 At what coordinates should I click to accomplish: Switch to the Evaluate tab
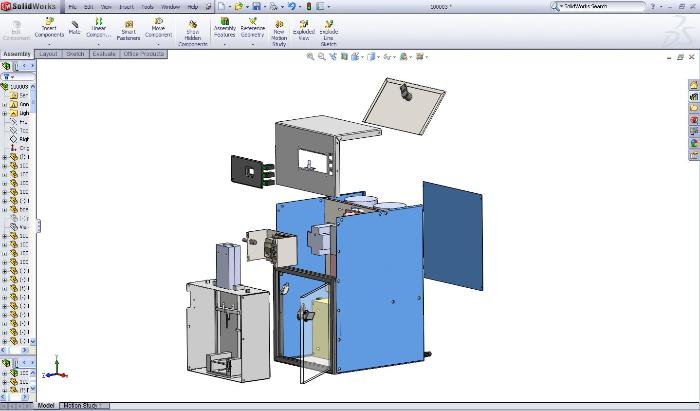[x=105, y=53]
